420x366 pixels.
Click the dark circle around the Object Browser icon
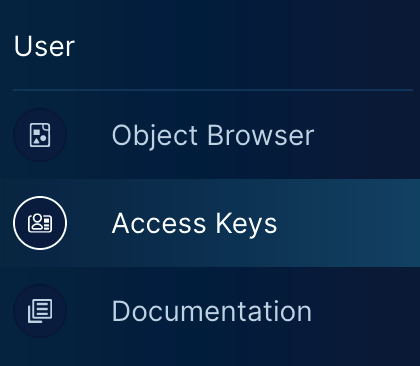[40, 135]
